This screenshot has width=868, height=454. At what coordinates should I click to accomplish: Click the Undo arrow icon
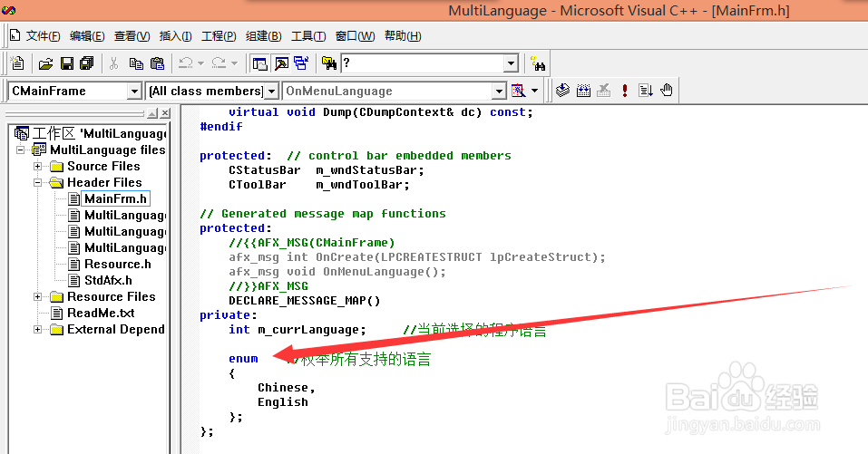[185, 63]
